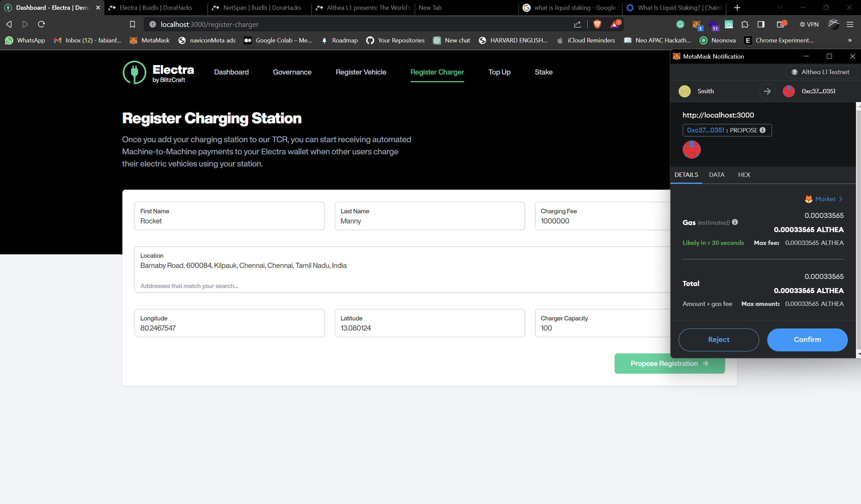861x504 pixels.
Task: Close the Dashboard - Electra tab
Action: point(98,7)
